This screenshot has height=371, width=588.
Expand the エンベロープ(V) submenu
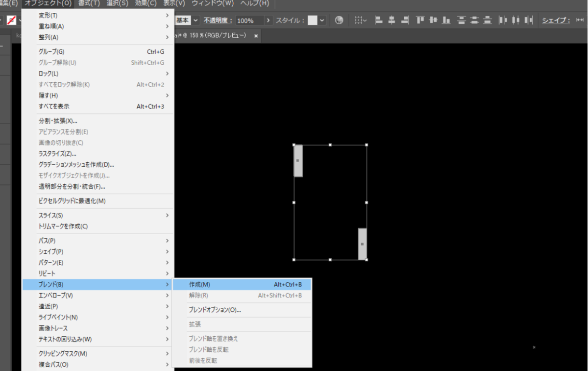pyautogui.click(x=98, y=296)
